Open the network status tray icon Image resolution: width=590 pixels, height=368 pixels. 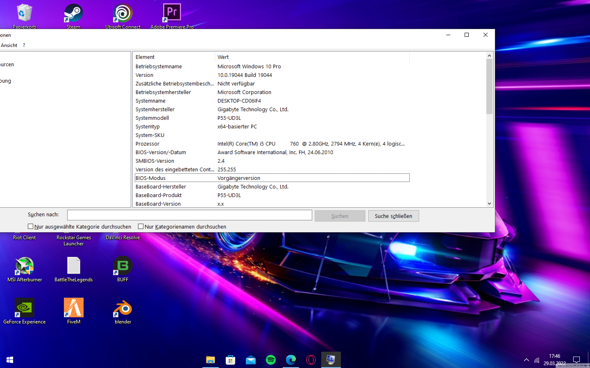[x=537, y=360]
